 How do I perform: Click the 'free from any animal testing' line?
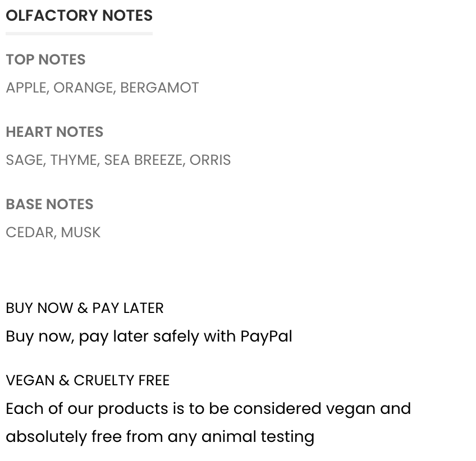pyautogui.click(x=160, y=437)
